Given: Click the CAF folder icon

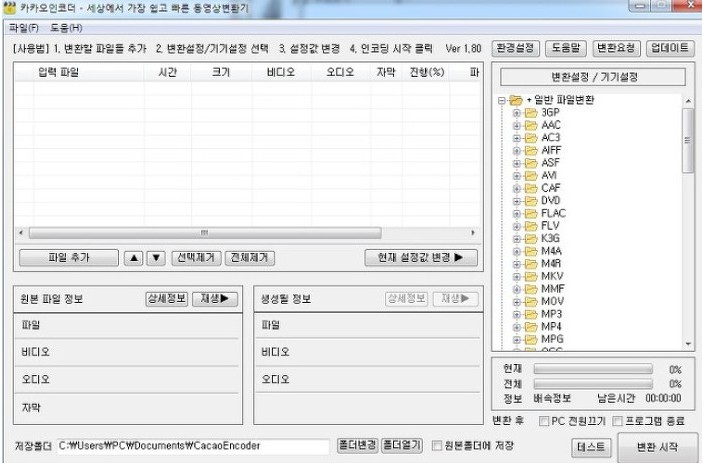Looking at the screenshot, I should coord(531,188).
